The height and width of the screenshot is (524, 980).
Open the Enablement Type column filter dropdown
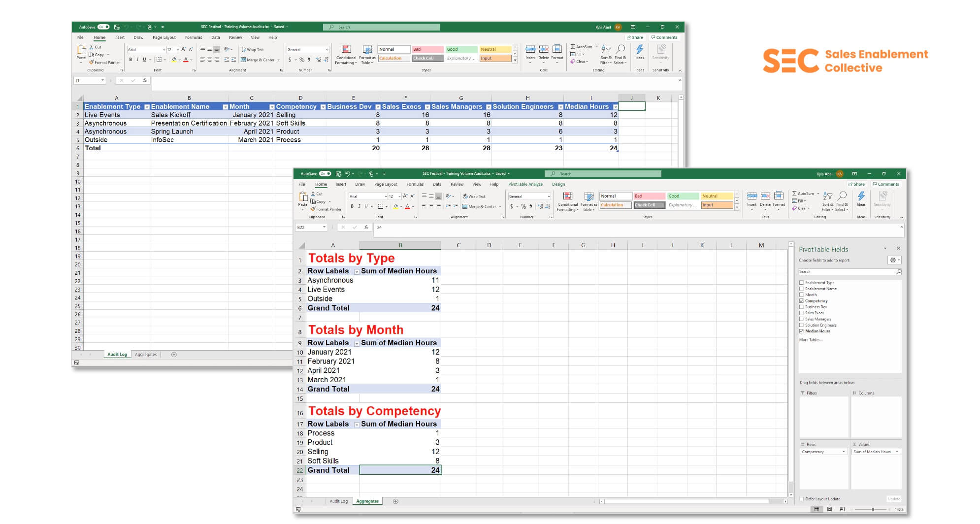click(146, 106)
